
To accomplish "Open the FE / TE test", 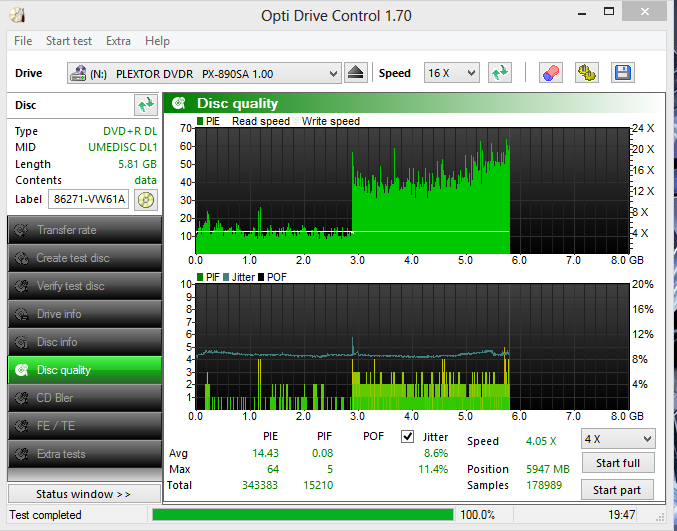I will click(x=85, y=426).
